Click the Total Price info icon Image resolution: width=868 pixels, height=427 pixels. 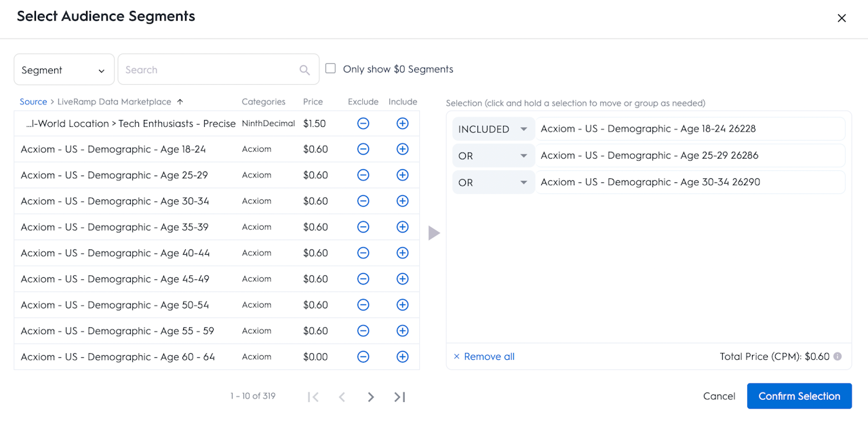coord(837,357)
